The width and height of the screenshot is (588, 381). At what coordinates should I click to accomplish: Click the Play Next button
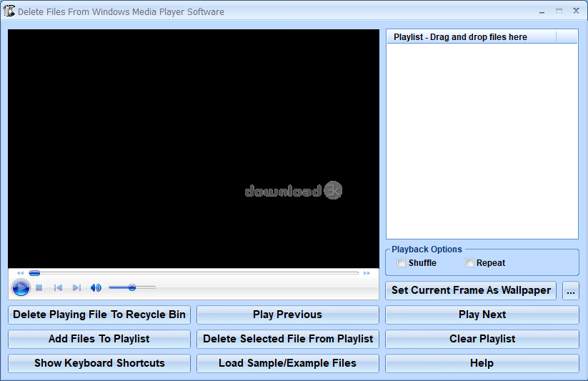[x=482, y=315]
